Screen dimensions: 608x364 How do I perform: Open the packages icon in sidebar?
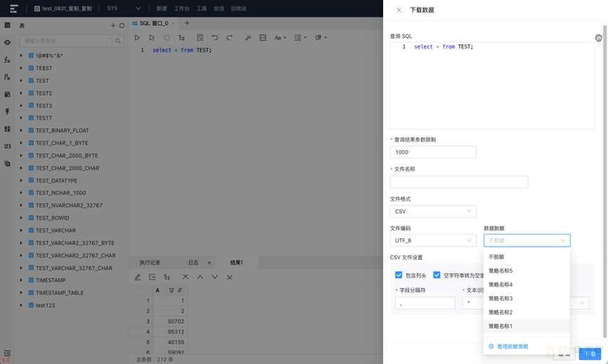pos(7,94)
